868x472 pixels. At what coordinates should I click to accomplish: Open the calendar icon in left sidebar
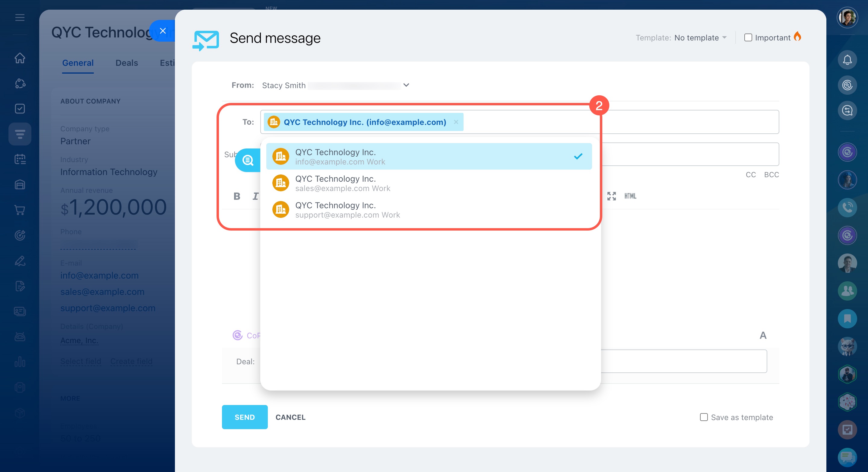tap(20, 159)
